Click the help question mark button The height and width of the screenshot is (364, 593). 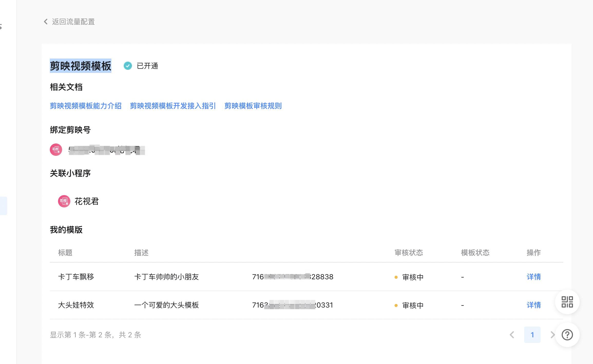(x=567, y=335)
